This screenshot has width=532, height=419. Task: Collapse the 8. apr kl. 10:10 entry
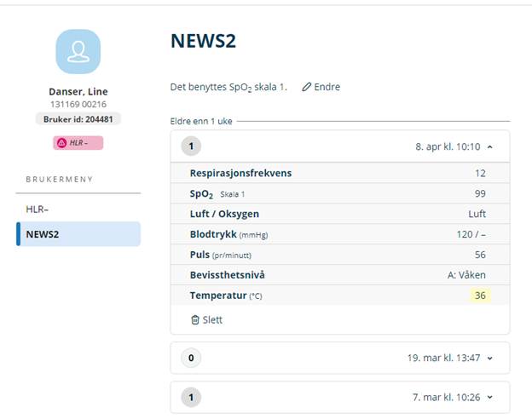point(489,146)
